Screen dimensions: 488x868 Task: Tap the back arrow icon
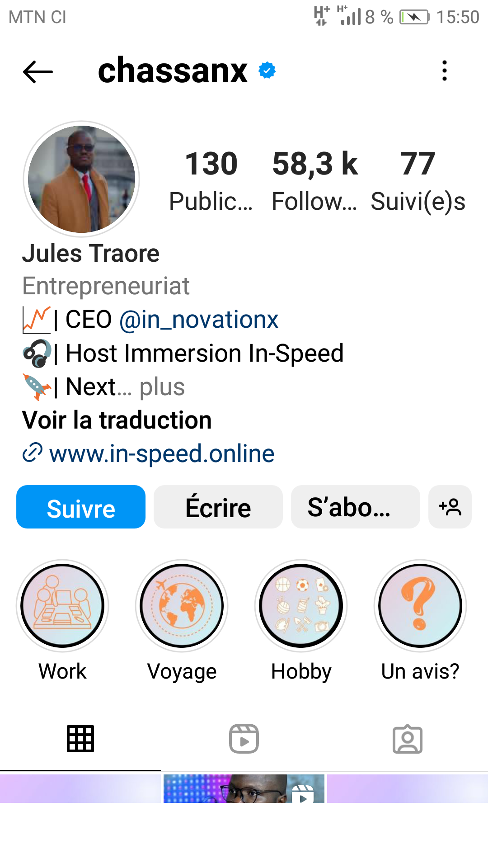coord(38,71)
